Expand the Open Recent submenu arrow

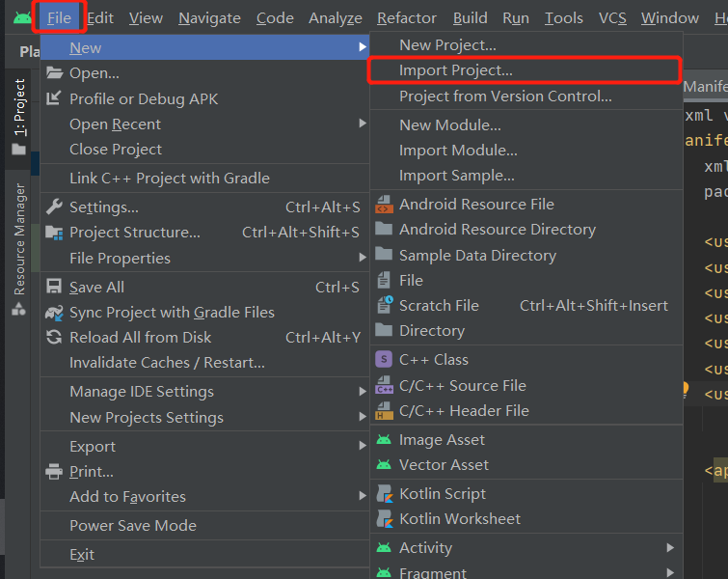(x=363, y=124)
